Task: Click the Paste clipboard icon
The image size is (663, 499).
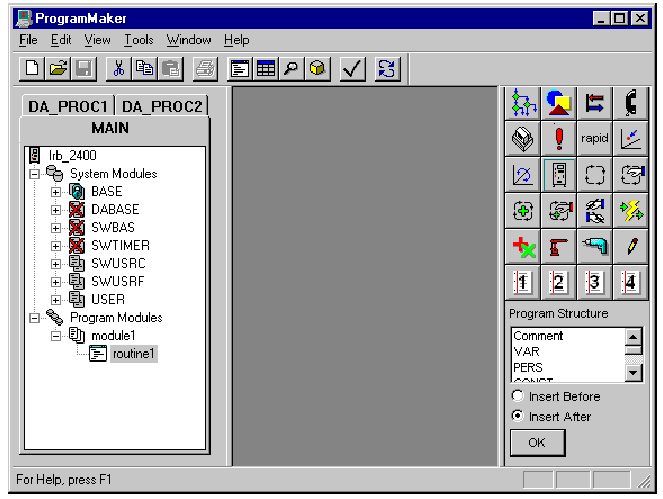Action: (x=171, y=69)
